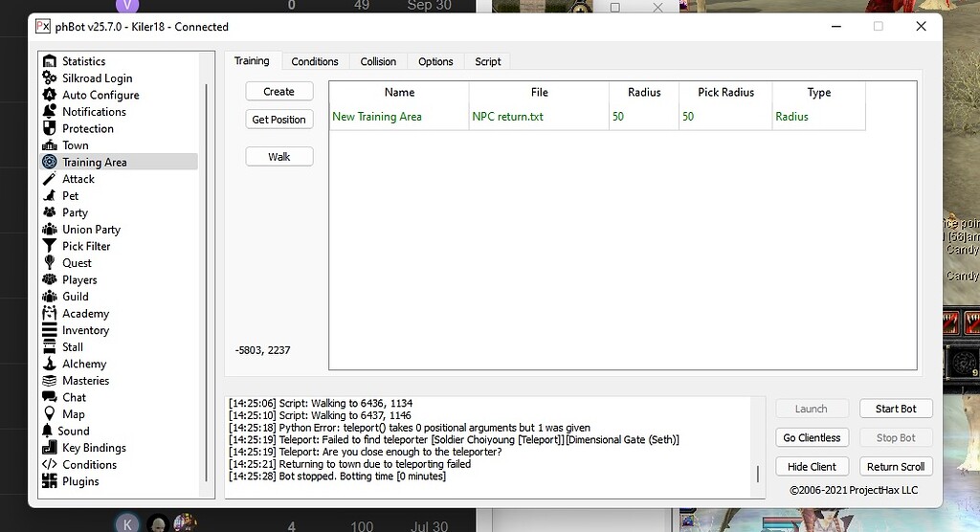Click the Statistics icon in sidebar
Viewport: 980px width, 532px height.
tap(50, 61)
